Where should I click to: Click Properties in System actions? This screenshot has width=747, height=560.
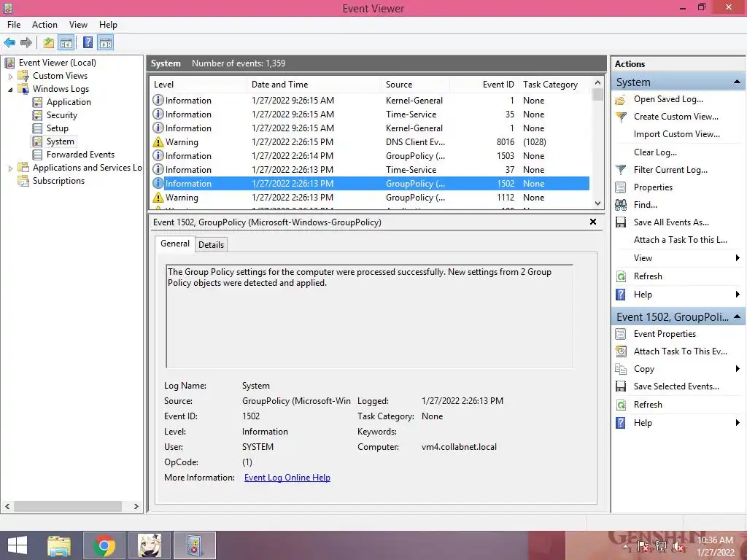(653, 187)
